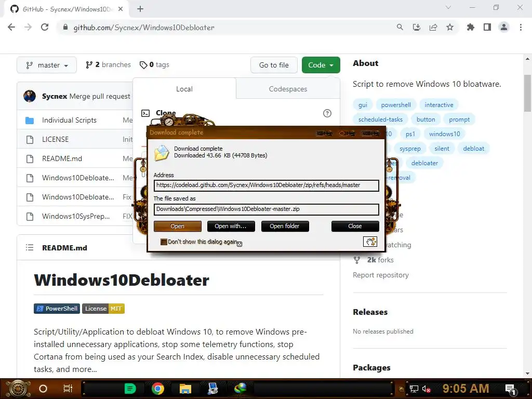Reload the GitHub page
The image size is (532, 399).
pos(45,27)
